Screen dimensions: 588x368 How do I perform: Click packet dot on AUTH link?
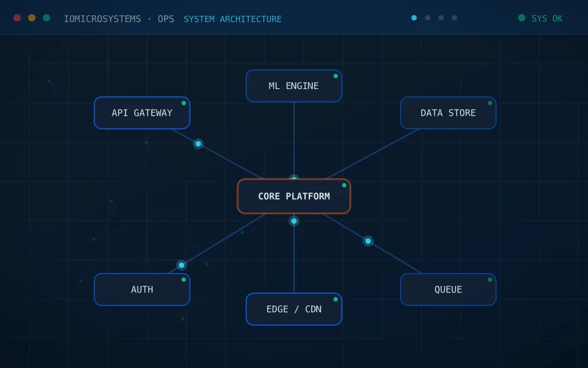181,265
